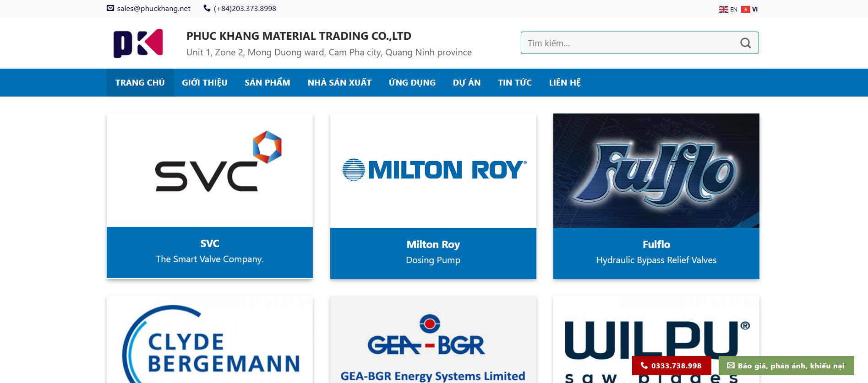Image resolution: width=868 pixels, height=383 pixels.
Task: Call hotline 0333.738.998 button
Action: tap(671, 366)
